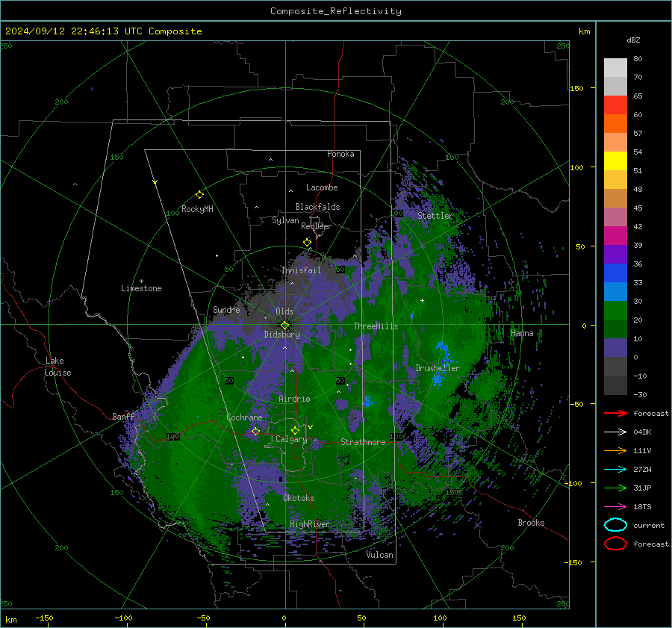Click the Hanna town label
Screen dimensions: 672x628
tap(522, 333)
